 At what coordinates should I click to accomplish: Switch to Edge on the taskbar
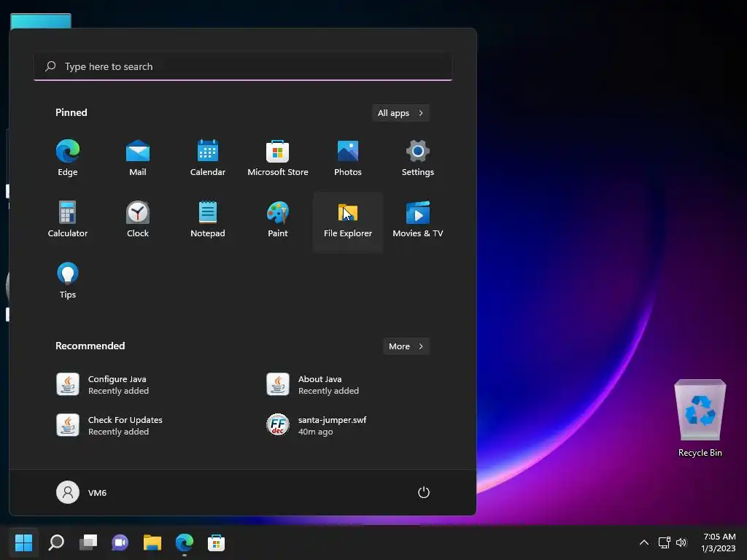[185, 542]
